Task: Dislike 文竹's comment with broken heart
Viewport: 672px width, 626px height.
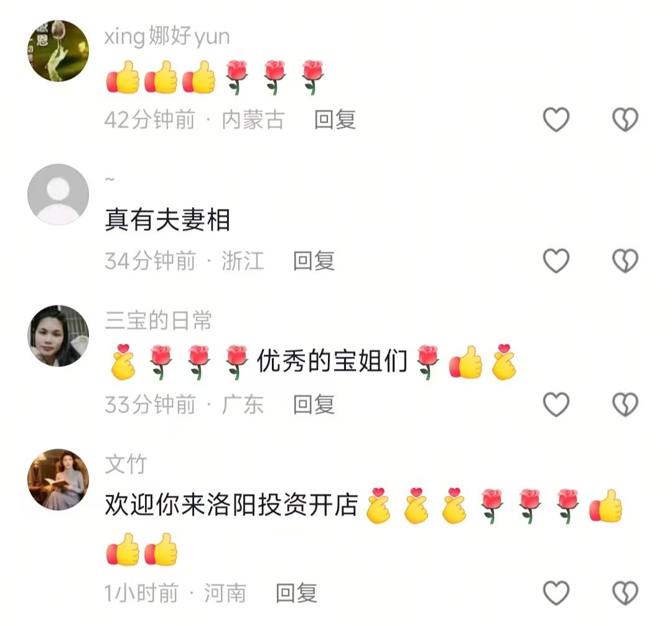Action: click(x=625, y=593)
